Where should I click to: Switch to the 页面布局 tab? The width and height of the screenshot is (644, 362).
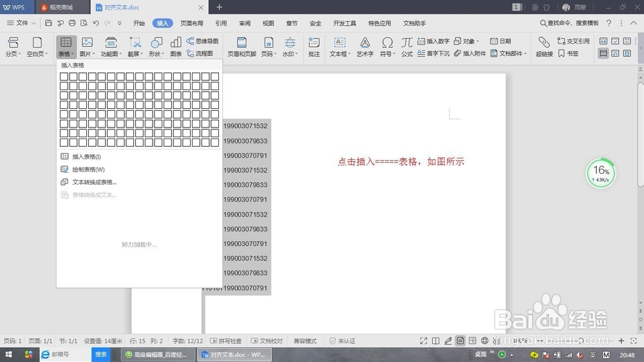pos(192,23)
